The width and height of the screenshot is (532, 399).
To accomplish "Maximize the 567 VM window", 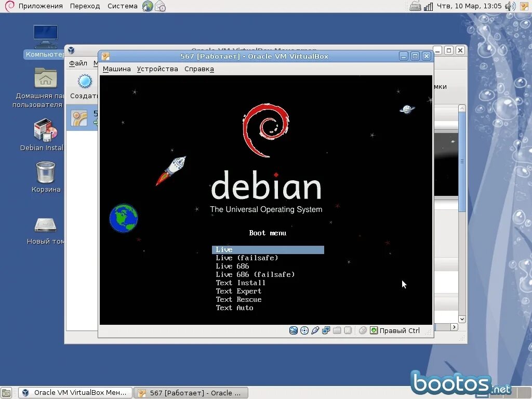I will click(415, 56).
